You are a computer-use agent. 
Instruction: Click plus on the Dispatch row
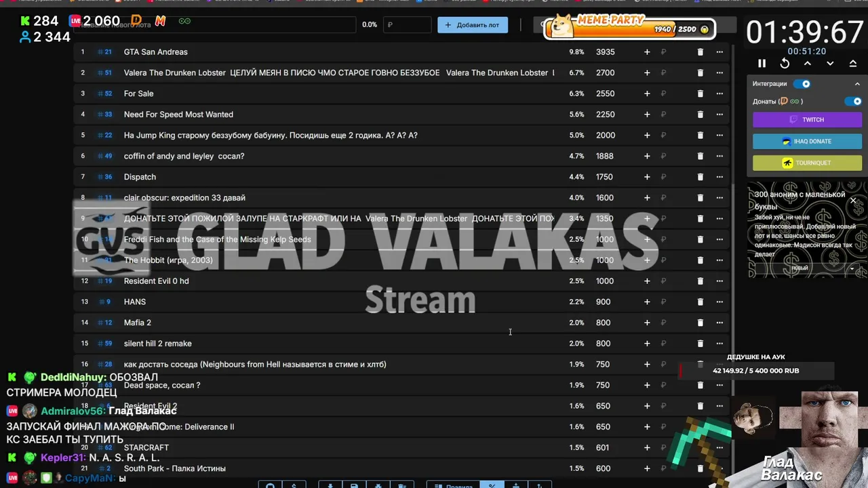coord(647,177)
